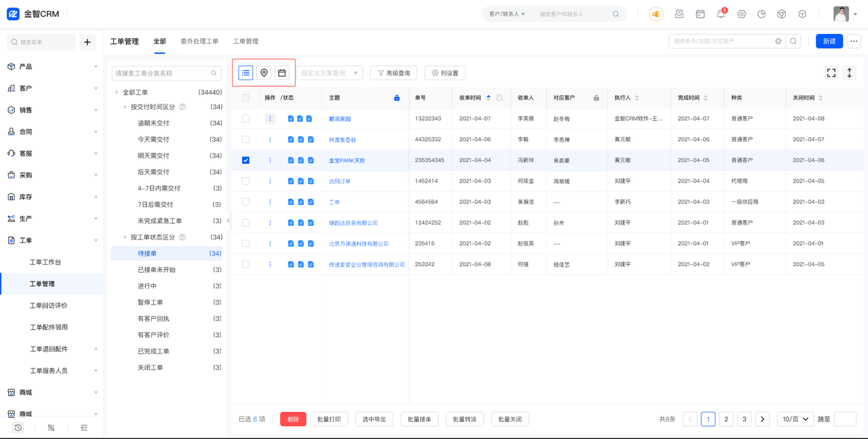Viewport: 868px width, 439px height.
Task: Click the clear icon in 搜索单号 search box
Action: click(778, 41)
